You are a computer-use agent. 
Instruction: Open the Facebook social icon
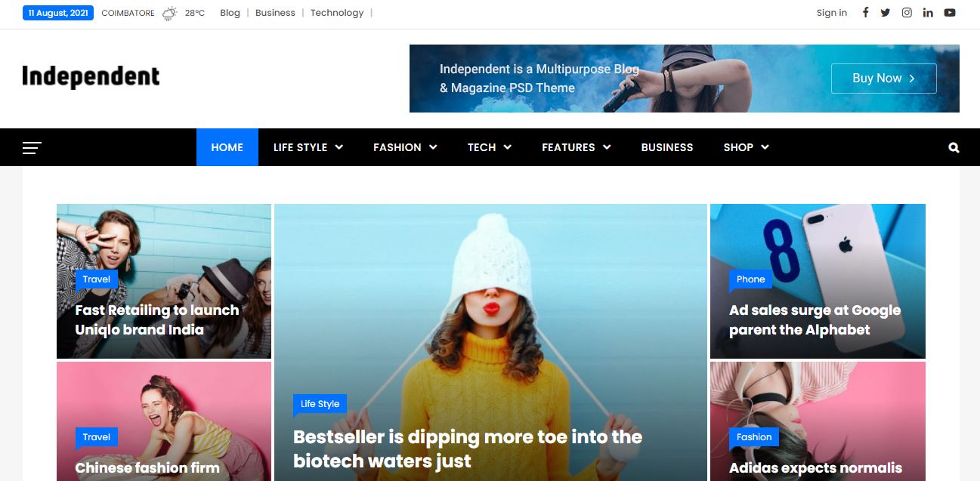(x=865, y=12)
